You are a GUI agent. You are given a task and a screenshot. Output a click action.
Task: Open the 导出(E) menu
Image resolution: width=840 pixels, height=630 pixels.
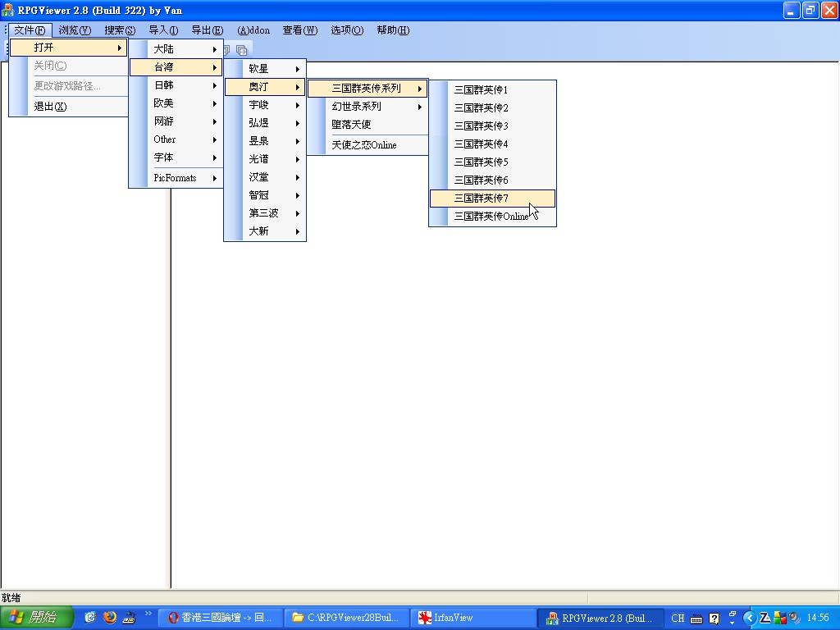[208, 30]
